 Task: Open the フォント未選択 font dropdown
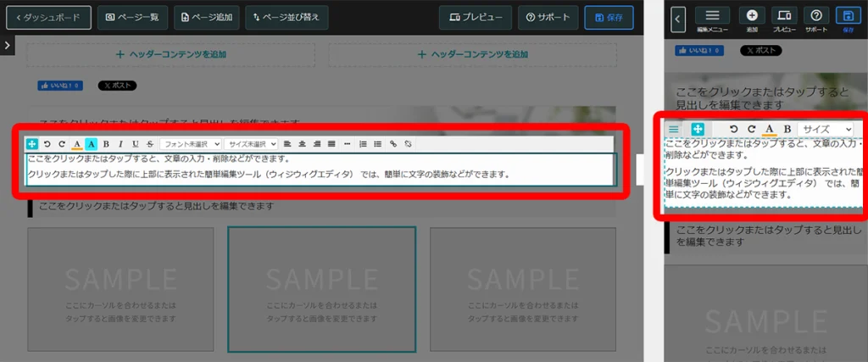[x=191, y=144]
